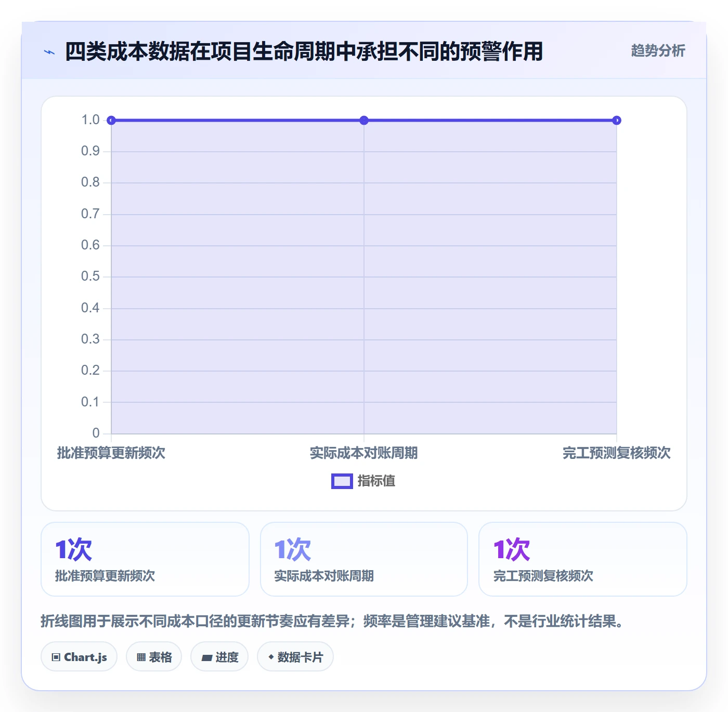Click the 指标值 legend label
Image resolution: width=728 pixels, height=712 pixels.
click(376, 481)
